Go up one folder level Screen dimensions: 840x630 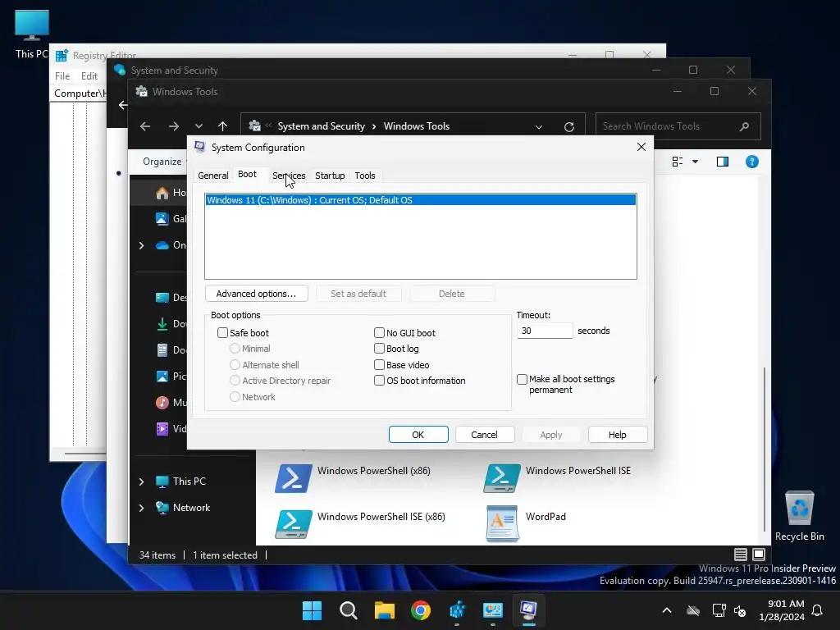click(x=223, y=126)
